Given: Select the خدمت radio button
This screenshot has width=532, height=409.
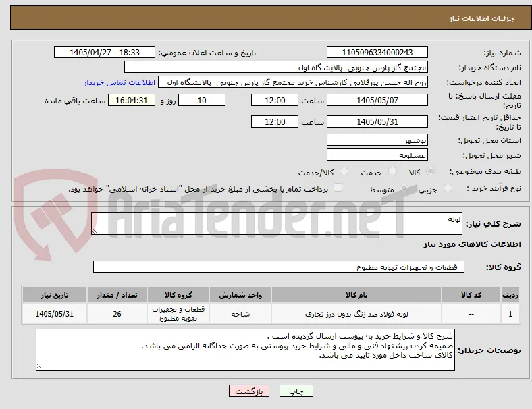Looking at the screenshot, I should tap(392, 171).
